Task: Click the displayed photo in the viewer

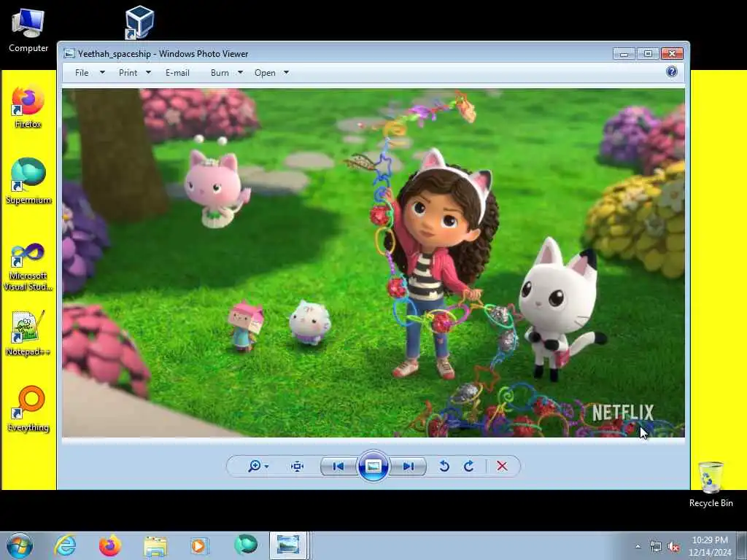Action: tap(373, 262)
